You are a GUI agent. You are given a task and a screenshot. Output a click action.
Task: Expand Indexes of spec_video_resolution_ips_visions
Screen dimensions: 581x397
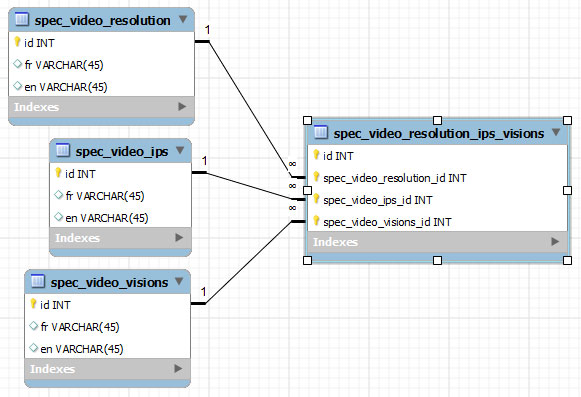pyautogui.click(x=555, y=242)
